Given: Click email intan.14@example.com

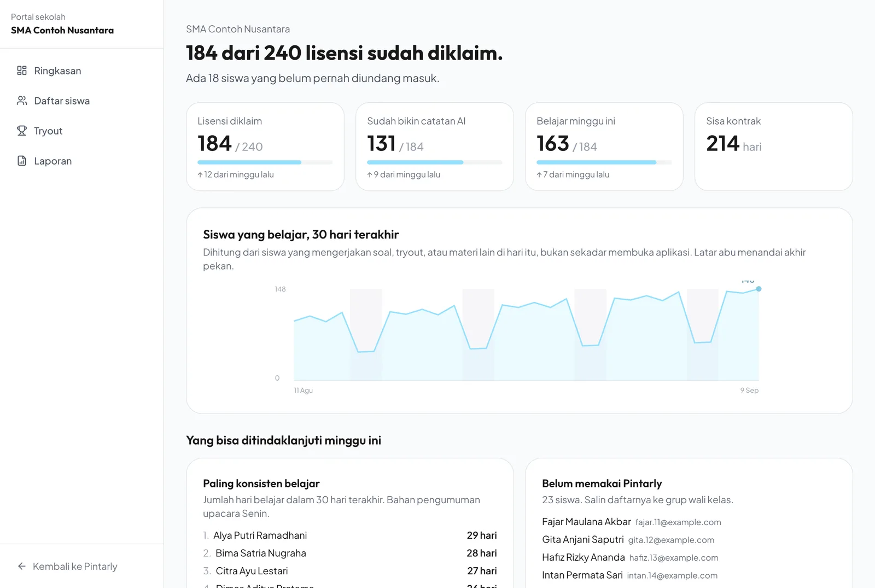Looking at the screenshot, I should tap(672, 575).
